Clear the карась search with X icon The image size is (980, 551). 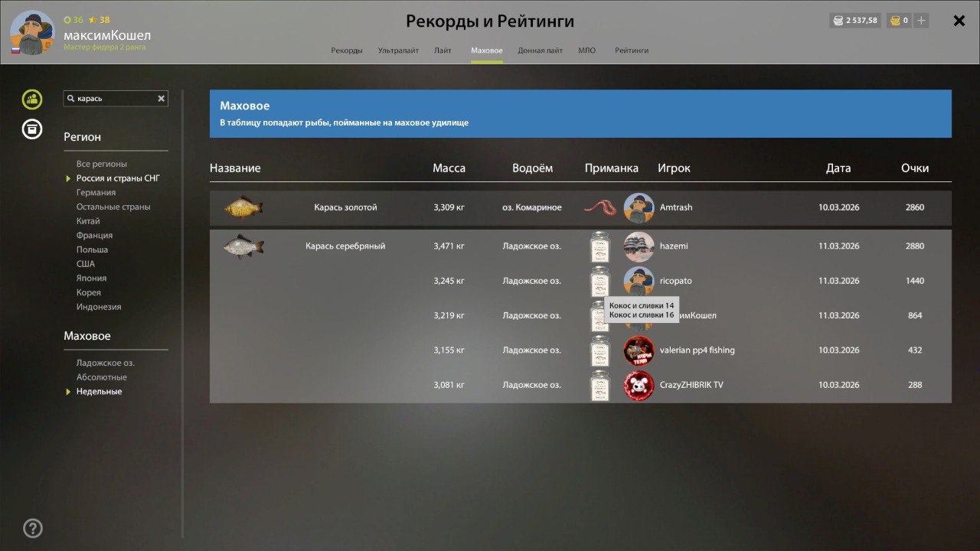(162, 99)
